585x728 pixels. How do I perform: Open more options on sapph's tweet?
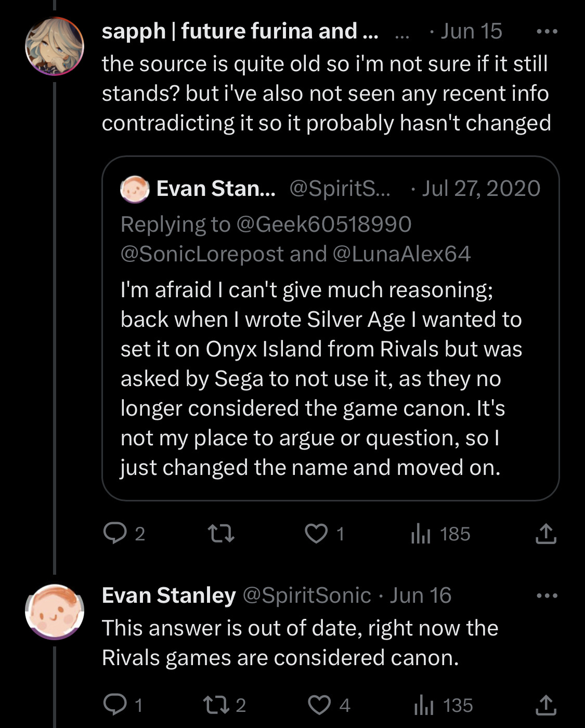pos(547,32)
